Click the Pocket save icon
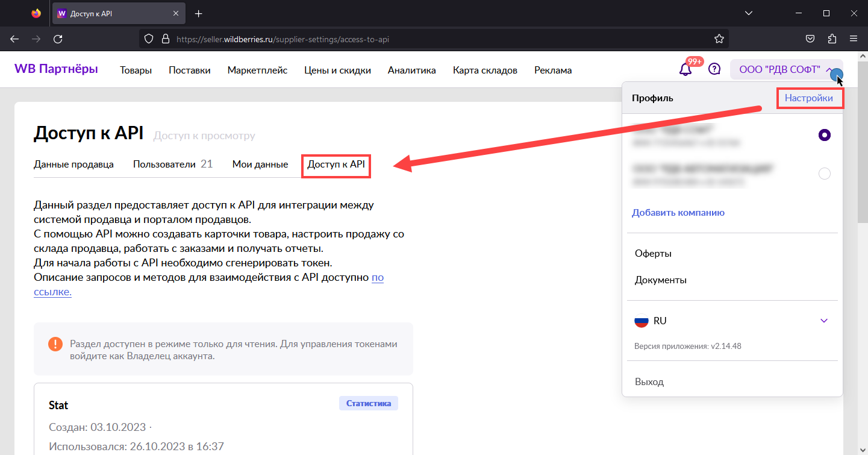 click(811, 39)
